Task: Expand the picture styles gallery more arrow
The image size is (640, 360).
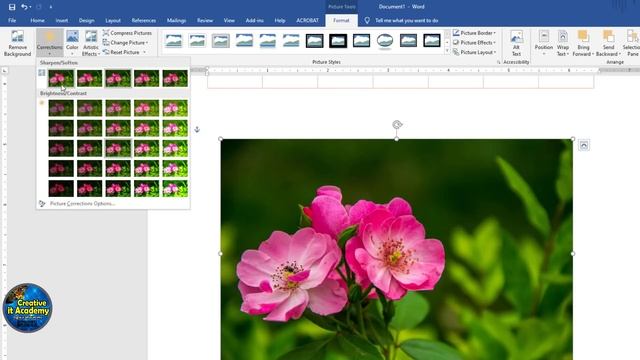Action: [x=447, y=52]
